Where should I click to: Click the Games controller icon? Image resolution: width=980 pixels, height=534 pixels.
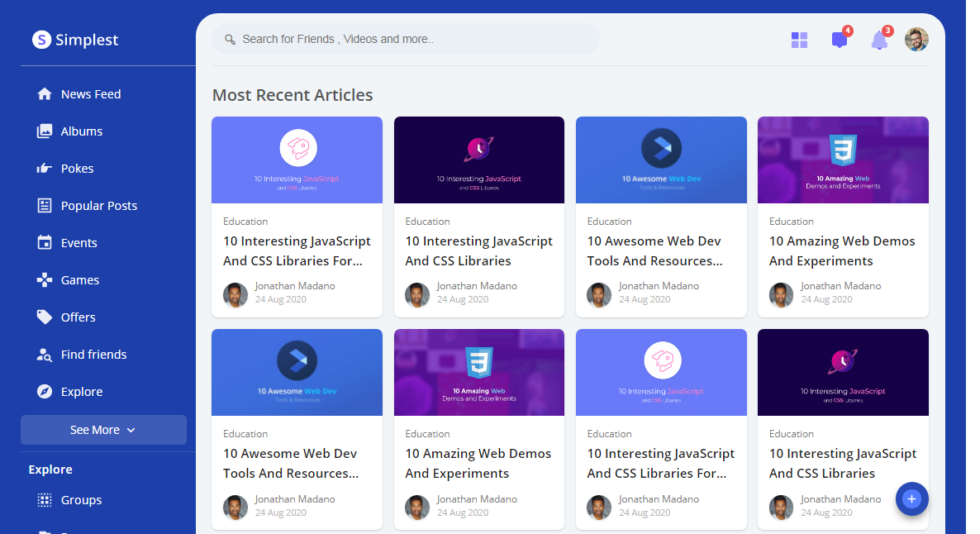pyautogui.click(x=45, y=280)
